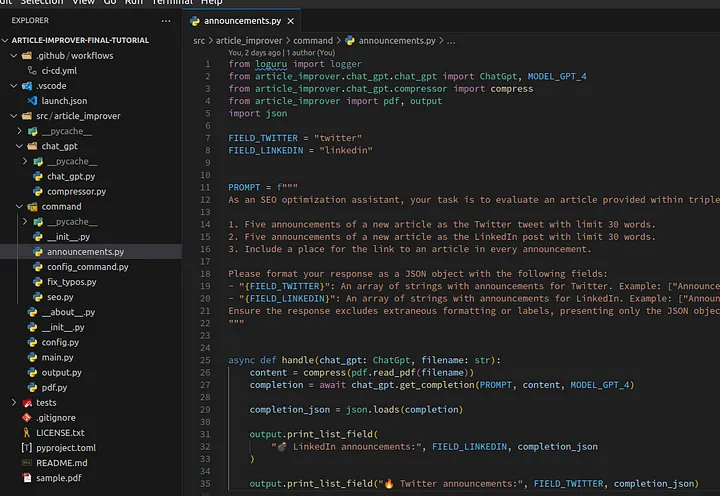Click the EXPLORER panel title
720x496 pixels.
tap(30, 21)
